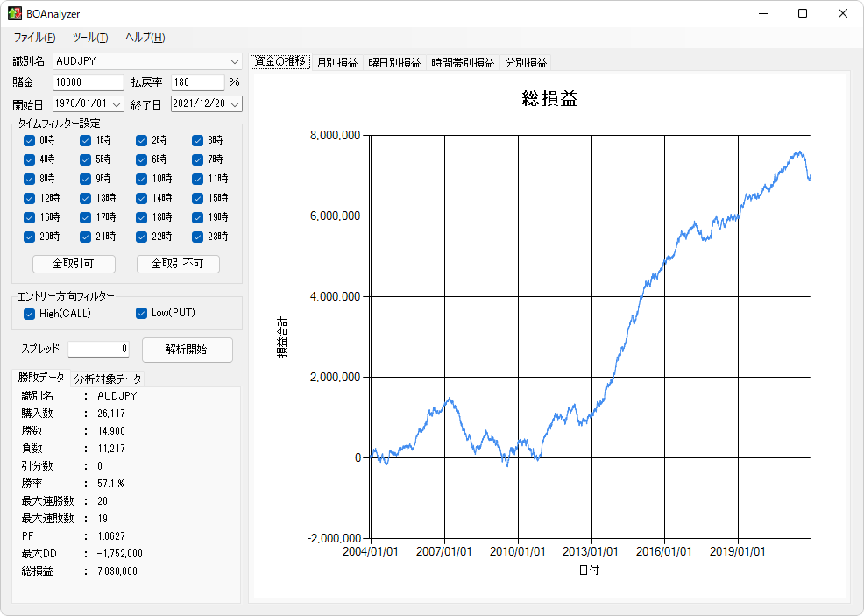Click the 総損益 value 7,030,000
This screenshot has height=616, width=864.
coord(117,571)
